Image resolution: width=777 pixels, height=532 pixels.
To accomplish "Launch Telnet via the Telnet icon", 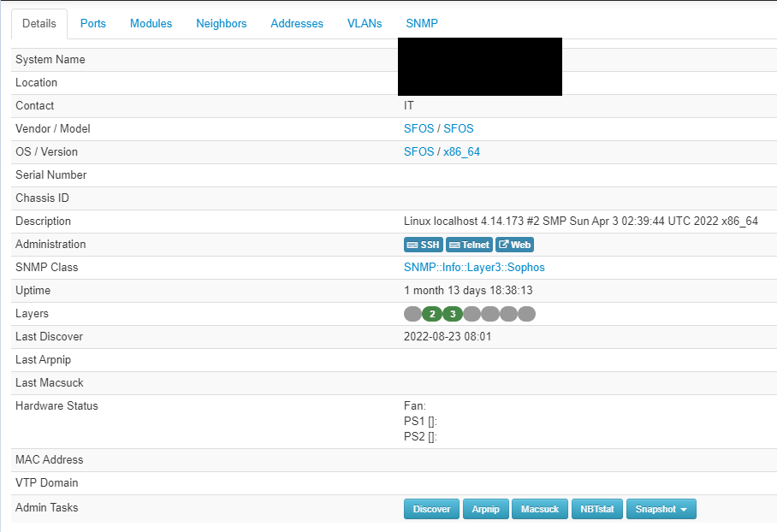I will point(469,244).
